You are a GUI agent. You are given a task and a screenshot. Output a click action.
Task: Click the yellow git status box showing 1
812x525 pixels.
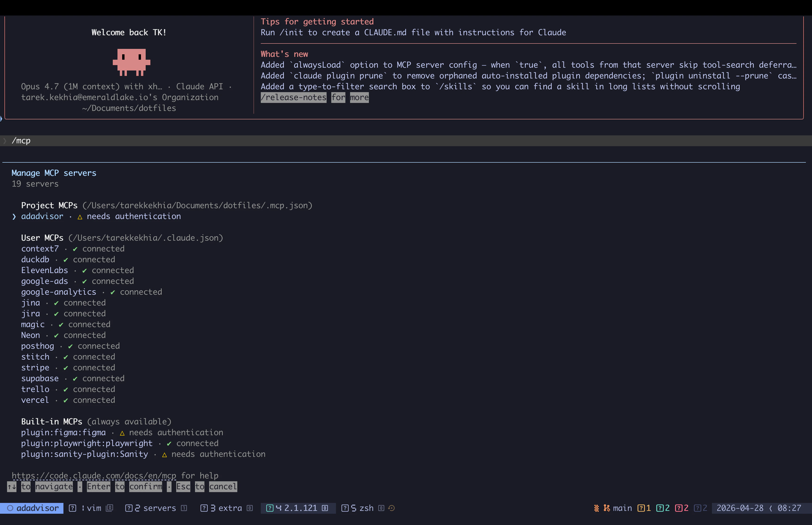644,508
